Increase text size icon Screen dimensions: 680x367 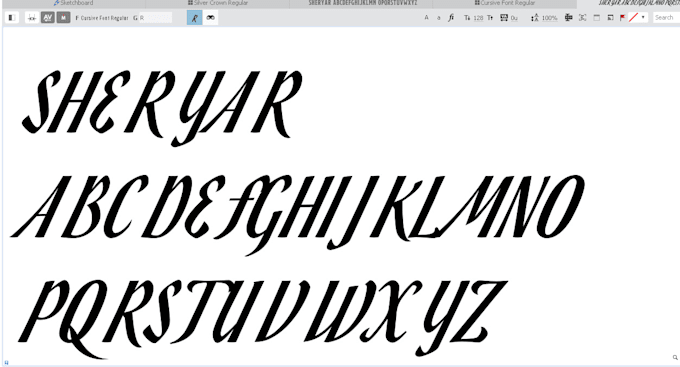pyautogui.click(x=490, y=18)
